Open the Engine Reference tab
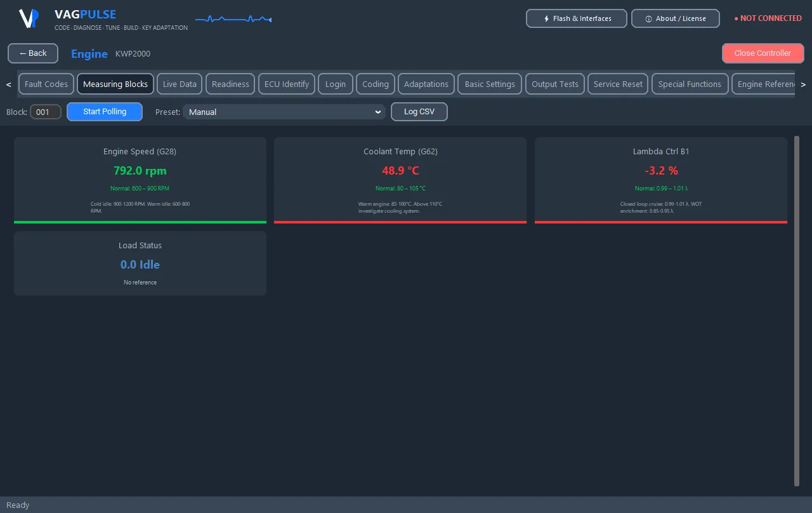The image size is (812, 513). point(764,84)
